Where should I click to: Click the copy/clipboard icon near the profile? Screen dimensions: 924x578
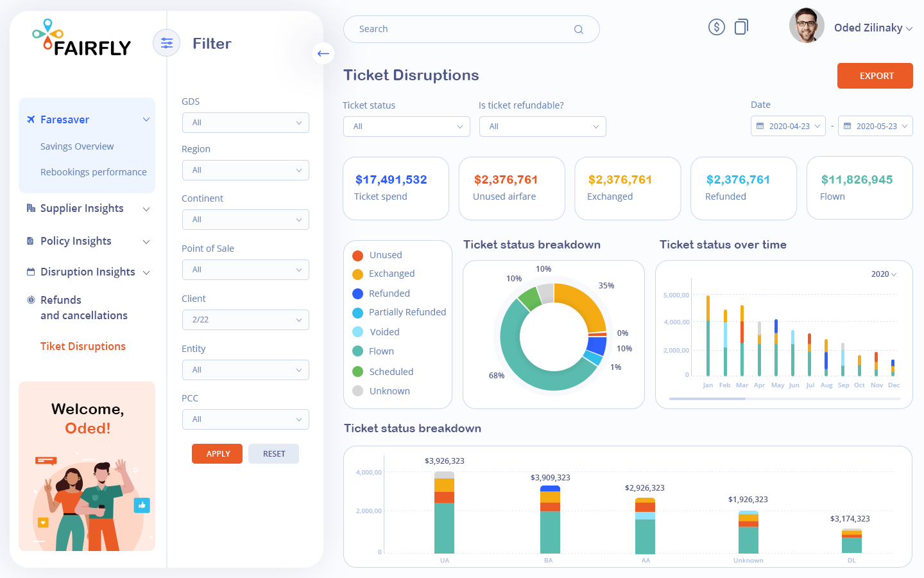[x=741, y=26]
